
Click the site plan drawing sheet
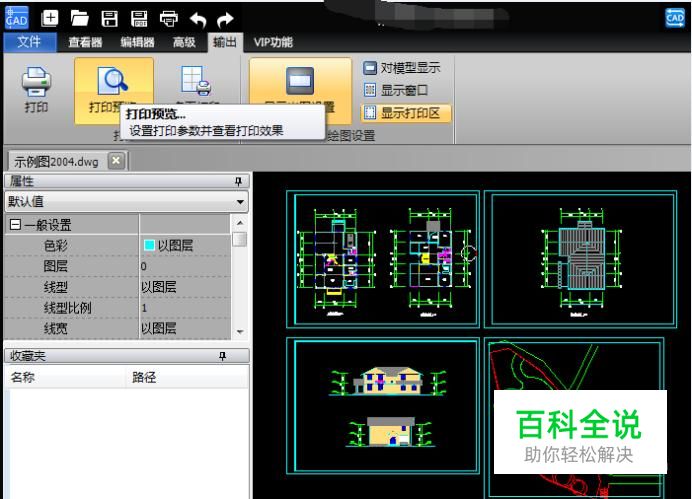click(576, 418)
